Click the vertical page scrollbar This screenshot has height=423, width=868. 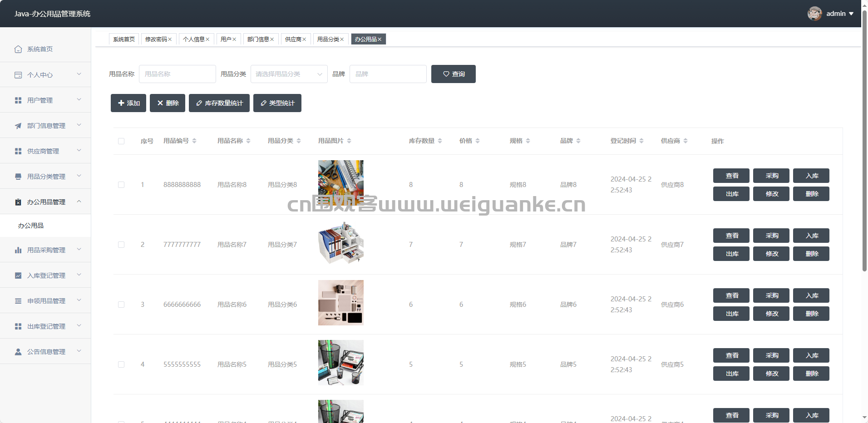click(x=864, y=136)
